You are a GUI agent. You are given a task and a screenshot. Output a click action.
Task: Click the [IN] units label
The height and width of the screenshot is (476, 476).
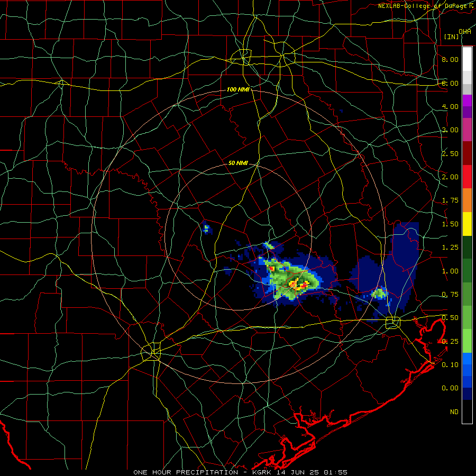[x=452, y=36]
